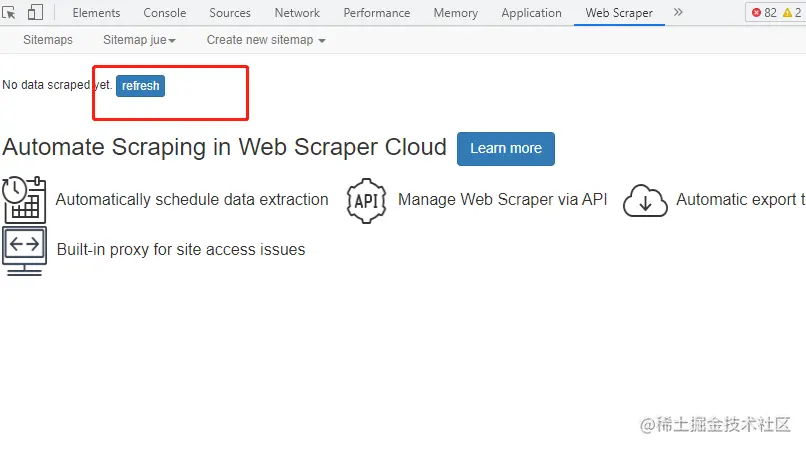Go to the Performance tab
The image size is (806, 449).
tap(377, 13)
